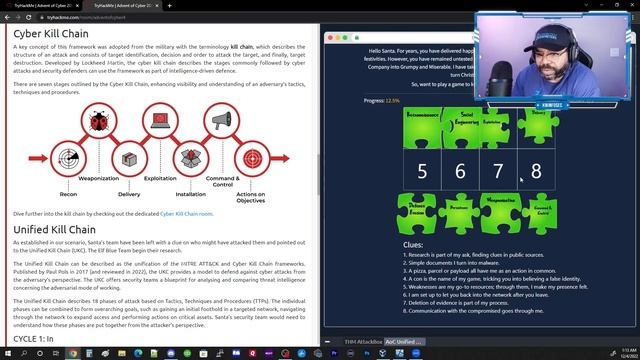The height and width of the screenshot is (360, 640).
Task: Click the Exploitation laptop icon in diagram
Action: pos(160,121)
